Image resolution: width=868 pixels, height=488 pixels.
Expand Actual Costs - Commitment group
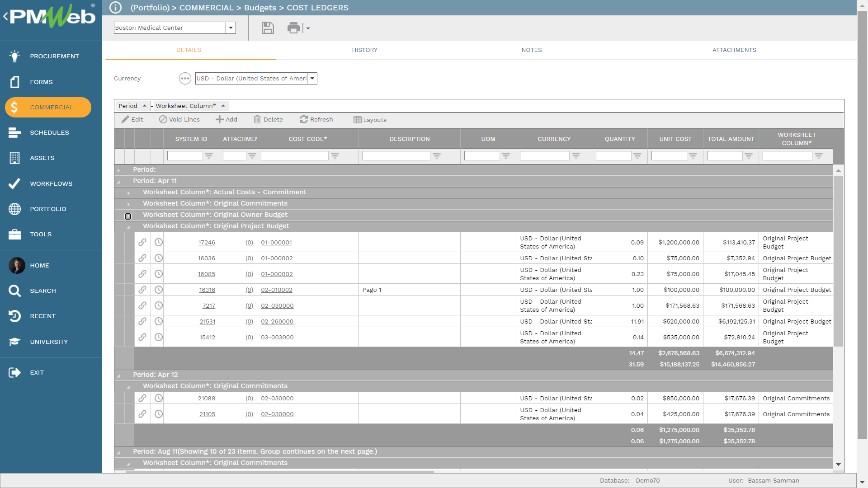coord(129,192)
